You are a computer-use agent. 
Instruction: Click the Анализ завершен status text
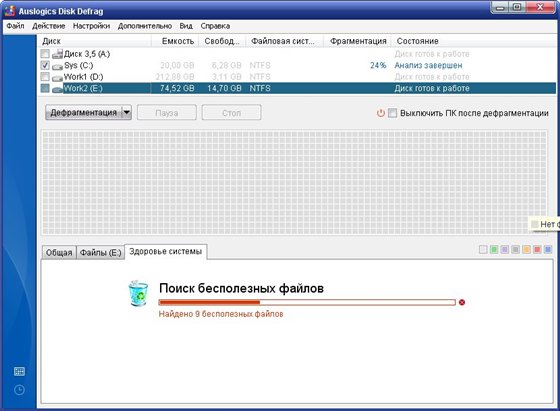[x=428, y=65]
